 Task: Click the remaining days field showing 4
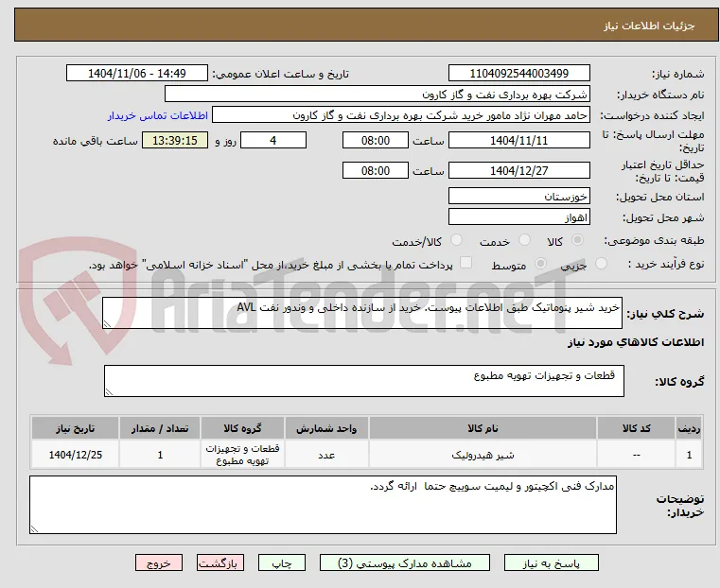point(273,140)
